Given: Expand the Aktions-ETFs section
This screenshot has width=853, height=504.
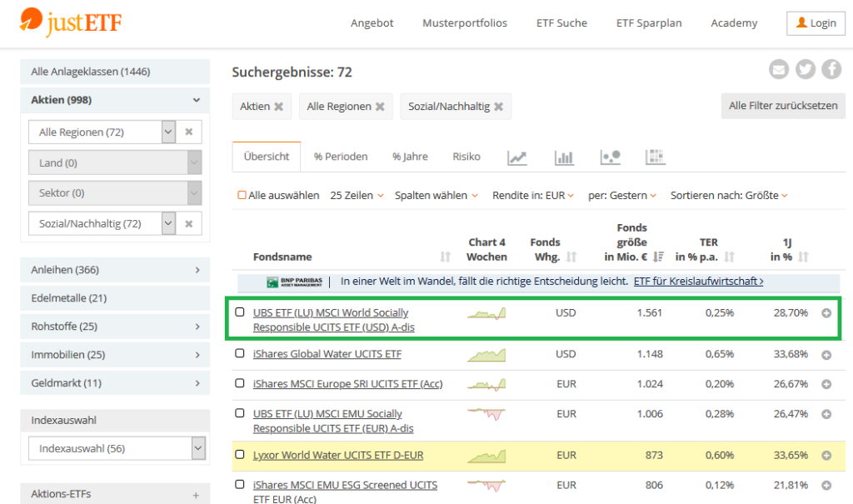Looking at the screenshot, I should (x=115, y=494).
